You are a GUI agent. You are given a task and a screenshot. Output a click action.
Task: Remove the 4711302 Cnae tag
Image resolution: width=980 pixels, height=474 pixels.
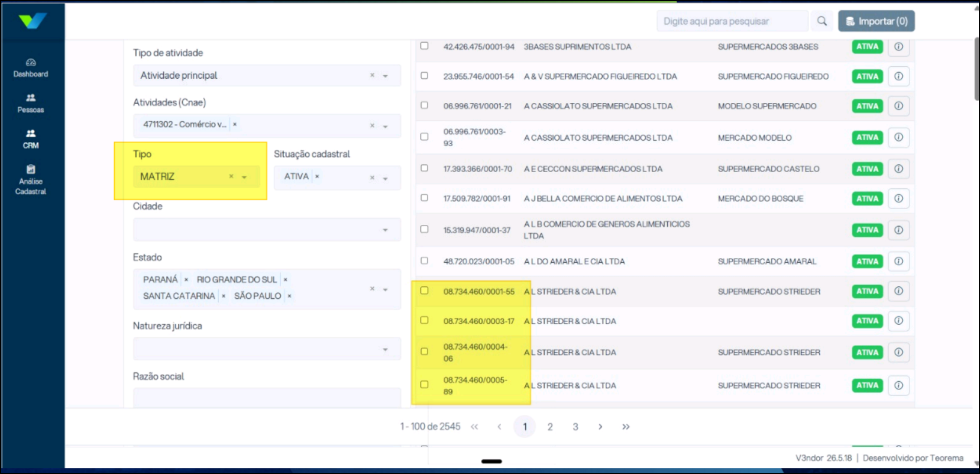tap(235, 124)
